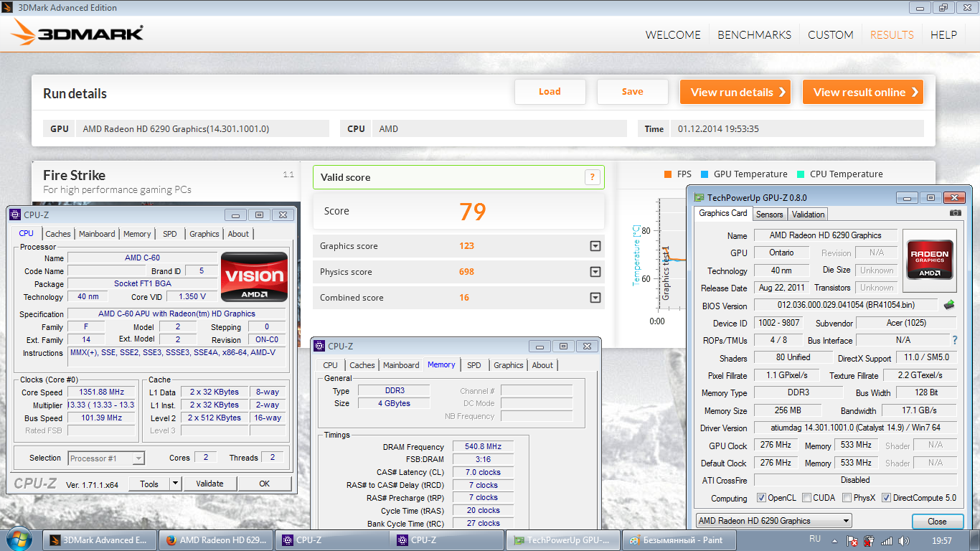Open the Caches tab in the CPU-Z processor window

(58, 234)
